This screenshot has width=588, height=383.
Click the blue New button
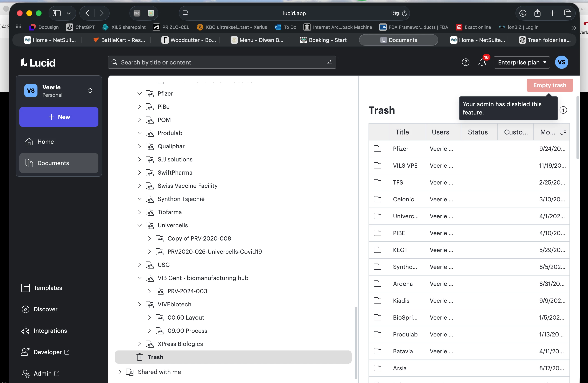click(x=59, y=117)
